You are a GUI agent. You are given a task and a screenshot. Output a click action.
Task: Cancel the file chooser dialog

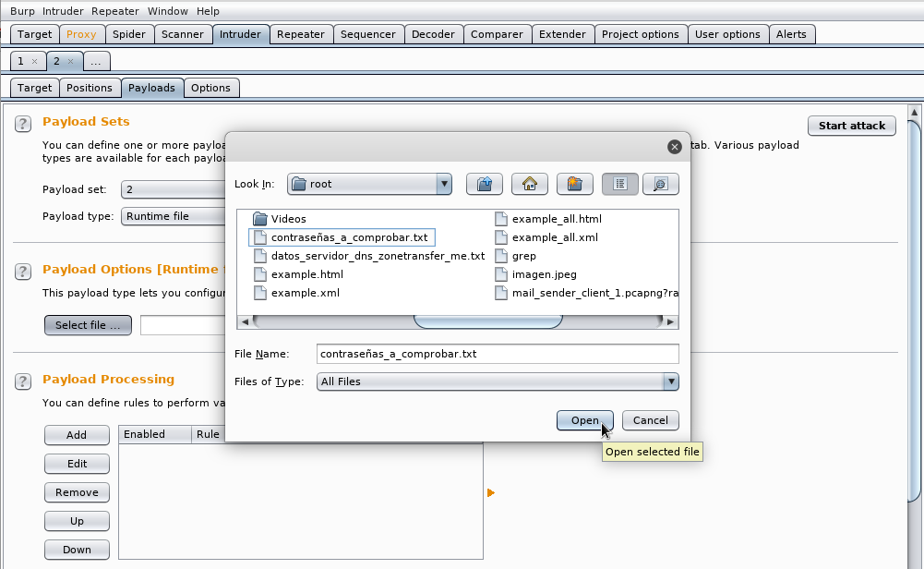pos(651,420)
